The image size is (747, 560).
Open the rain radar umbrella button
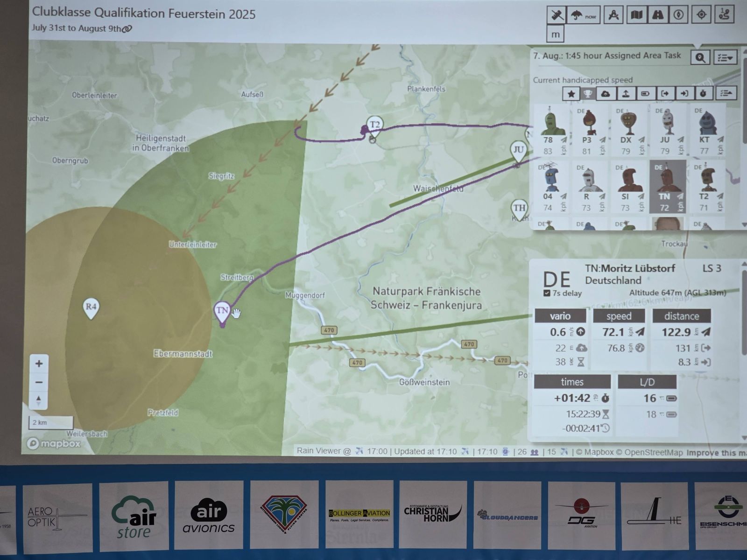[583, 15]
